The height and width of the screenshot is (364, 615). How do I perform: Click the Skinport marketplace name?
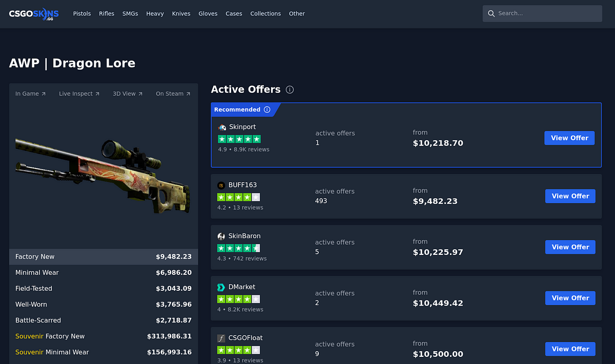242,127
